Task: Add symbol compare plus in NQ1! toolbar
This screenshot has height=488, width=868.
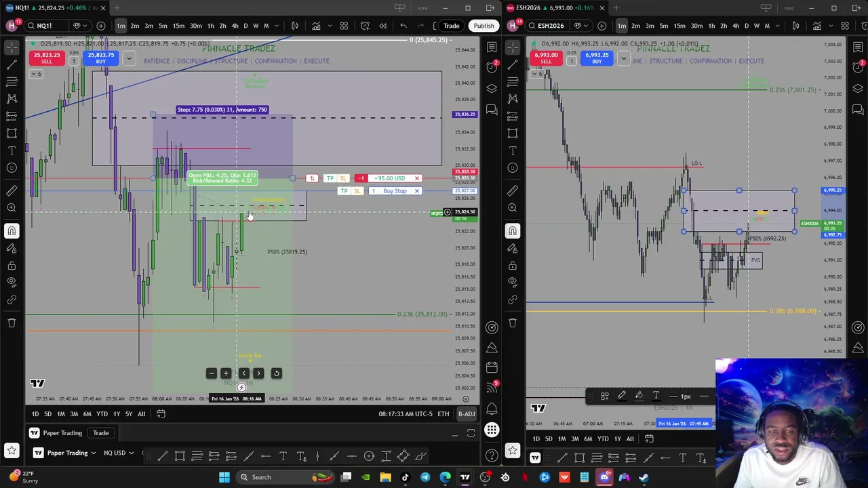Action: (101, 26)
